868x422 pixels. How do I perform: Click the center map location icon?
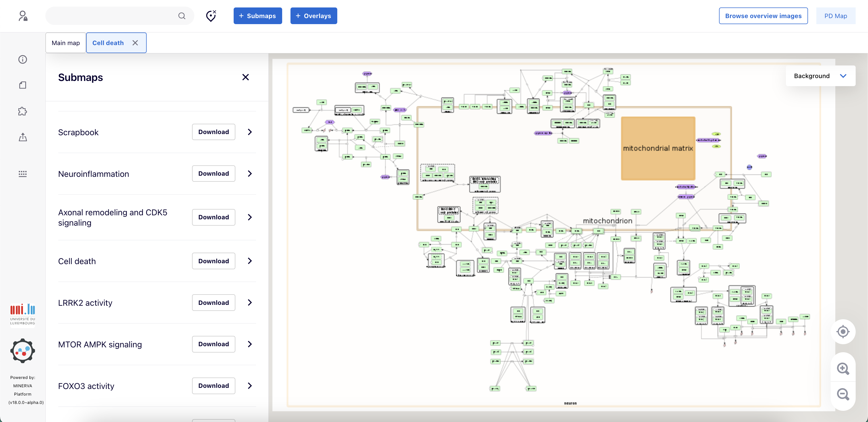[x=843, y=332]
